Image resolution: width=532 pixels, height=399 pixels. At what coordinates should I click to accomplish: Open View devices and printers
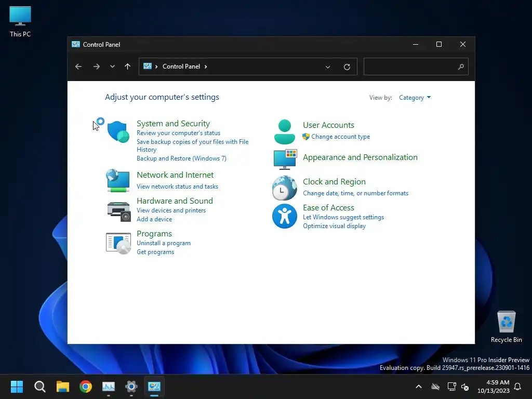tap(171, 210)
